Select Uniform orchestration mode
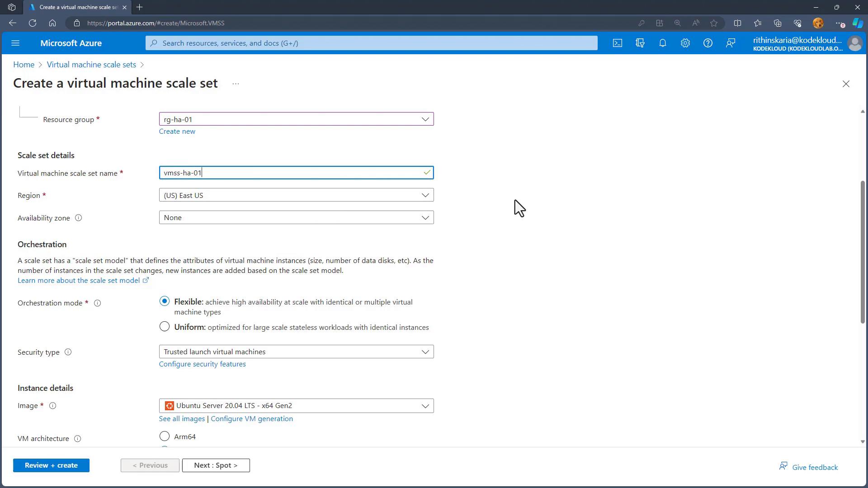Screen dimensions: 868x488 point(165,327)
